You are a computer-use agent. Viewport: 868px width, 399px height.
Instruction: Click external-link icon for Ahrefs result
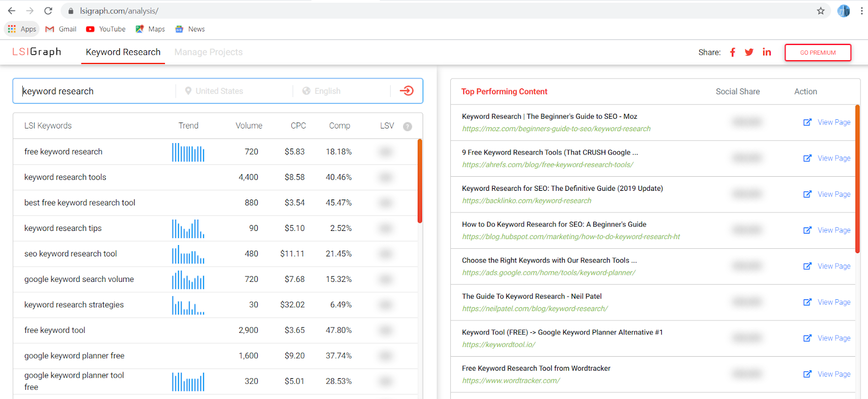[807, 158]
